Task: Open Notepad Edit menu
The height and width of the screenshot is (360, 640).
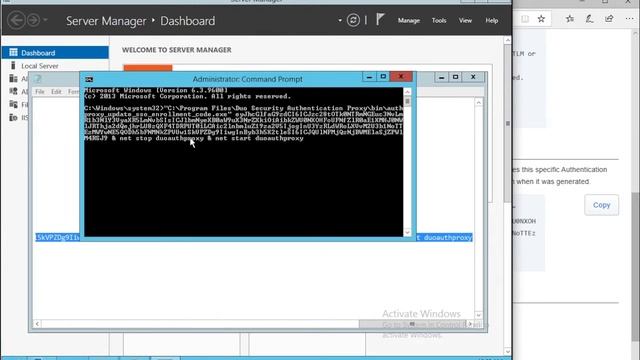Action: click(x=56, y=92)
